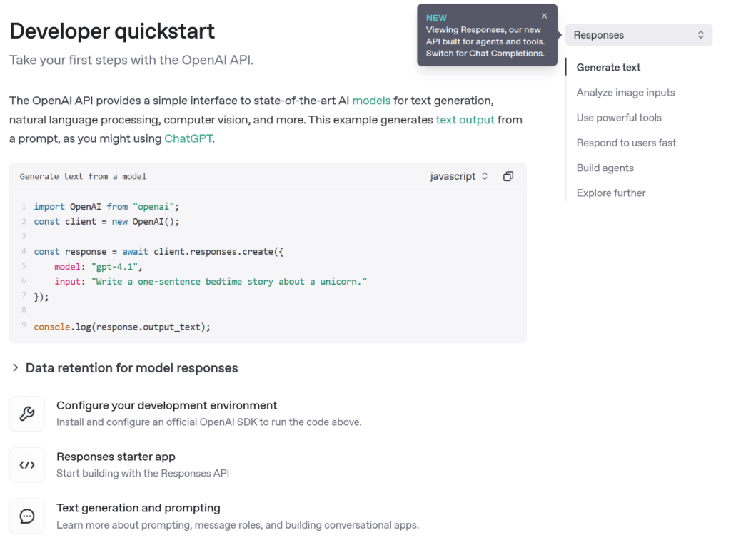Click the input unicorn story code line
731x560 pixels.
click(211, 281)
